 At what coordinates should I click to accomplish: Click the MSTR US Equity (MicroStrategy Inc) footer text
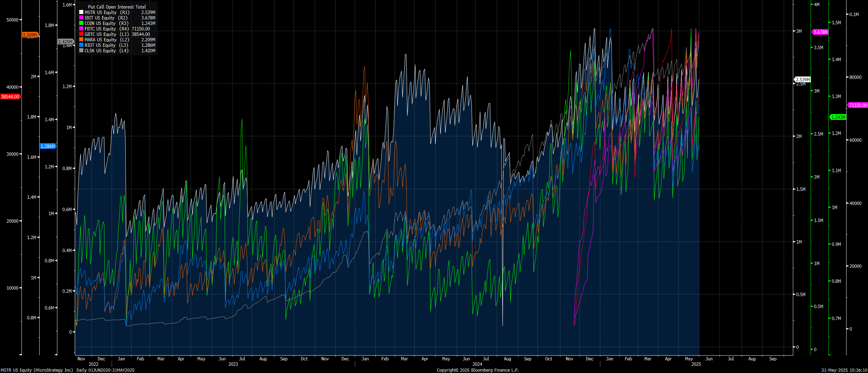click(37, 370)
